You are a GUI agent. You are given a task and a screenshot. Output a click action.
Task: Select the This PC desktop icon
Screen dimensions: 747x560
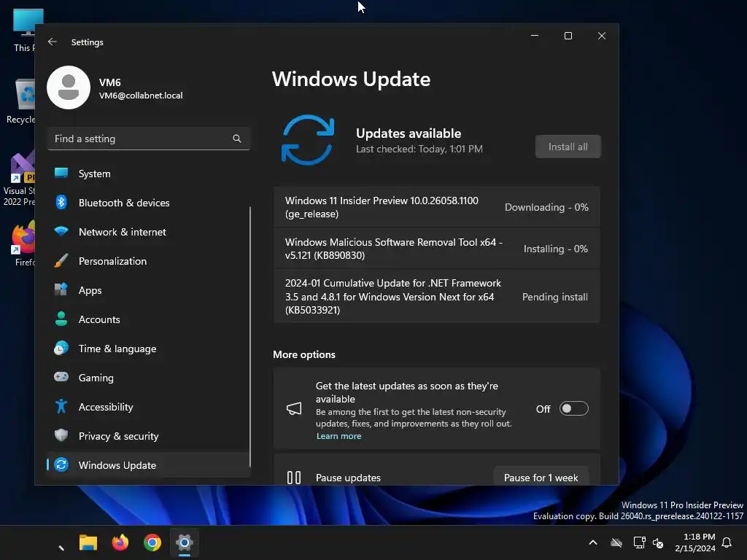click(x=24, y=29)
